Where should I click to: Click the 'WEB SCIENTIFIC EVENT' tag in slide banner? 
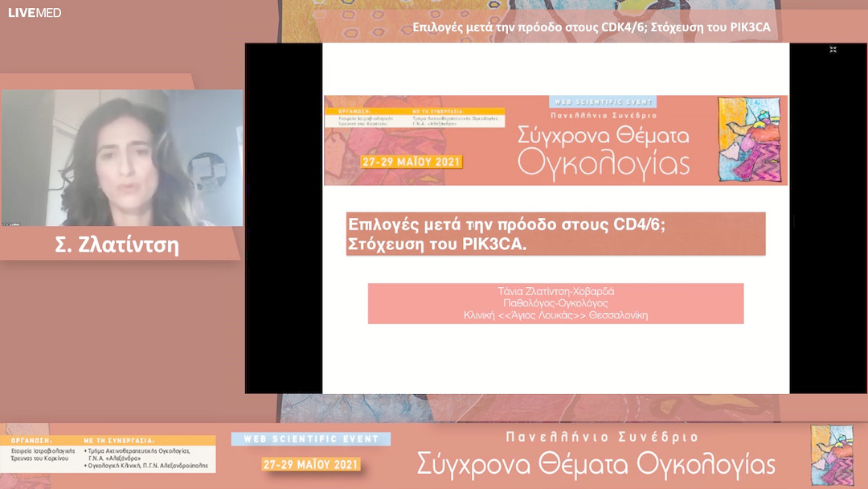603,102
